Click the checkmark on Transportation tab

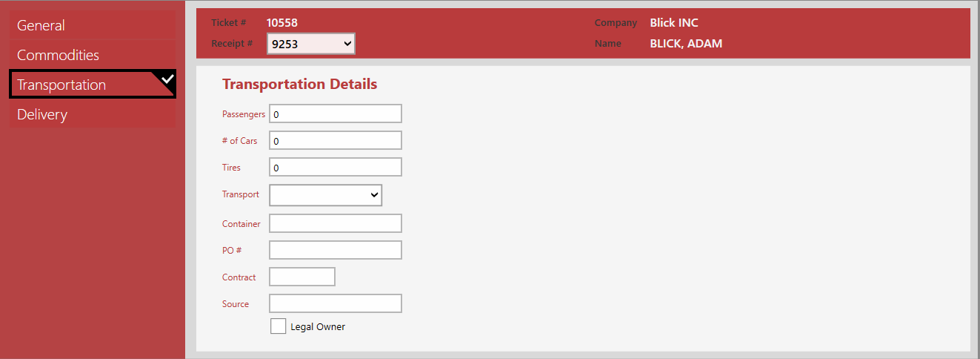[x=167, y=79]
